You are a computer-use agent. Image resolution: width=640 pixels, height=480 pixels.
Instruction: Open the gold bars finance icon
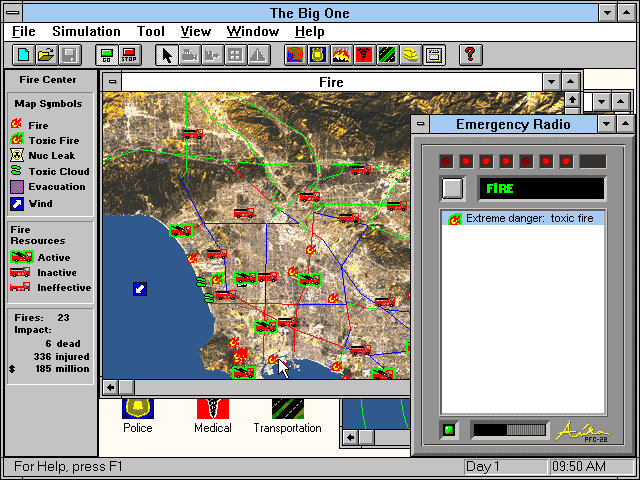pyautogui.click(x=411, y=55)
